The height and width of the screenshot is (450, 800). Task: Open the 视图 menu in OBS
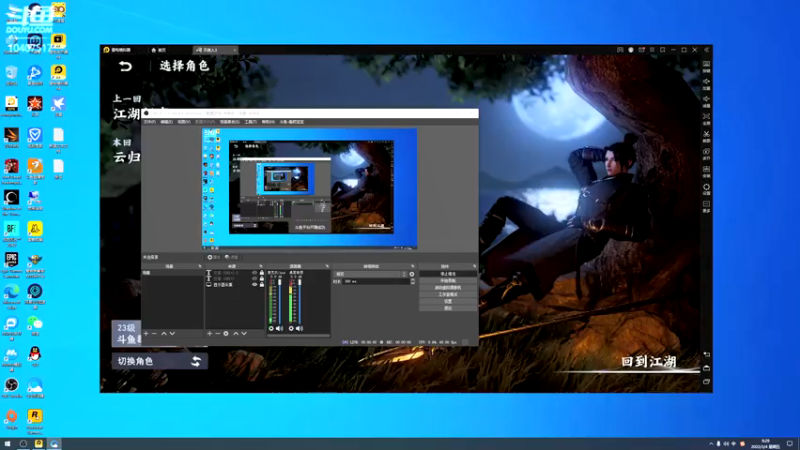coord(184,122)
